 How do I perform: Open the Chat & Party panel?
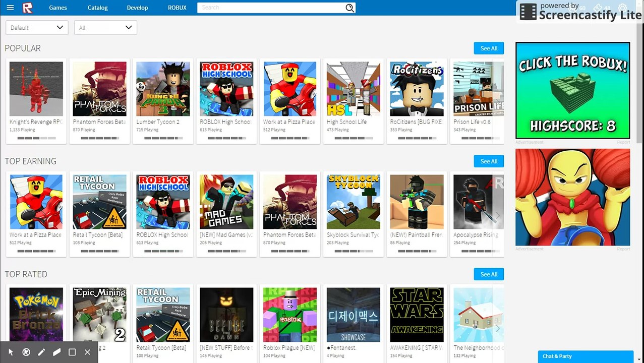pos(586,356)
